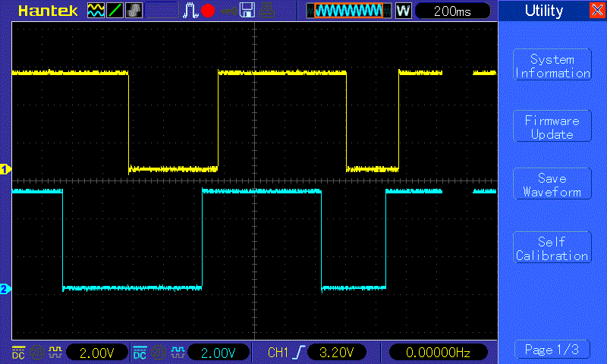Choose Self Calibration menu option
This screenshot has width=607, height=364.
pyautogui.click(x=552, y=249)
